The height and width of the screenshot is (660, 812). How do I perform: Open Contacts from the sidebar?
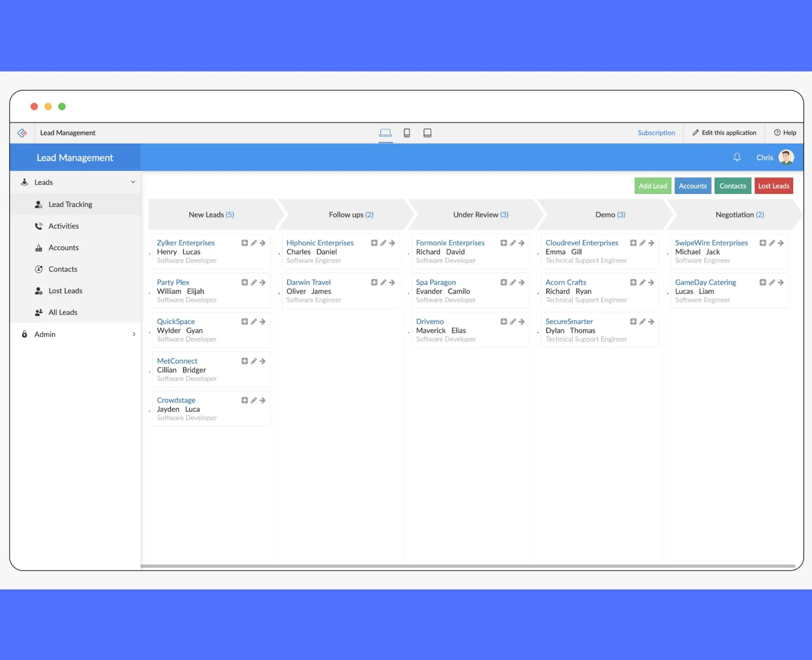[x=63, y=269]
